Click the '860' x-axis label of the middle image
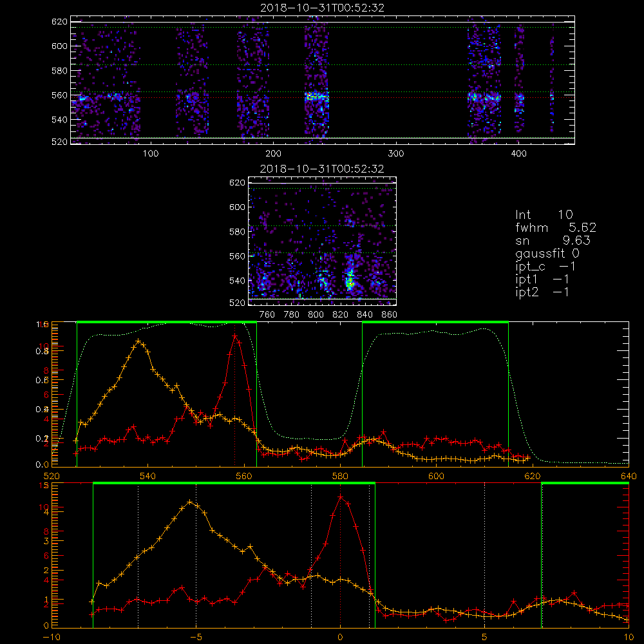The width and height of the screenshot is (644, 644). tap(390, 315)
